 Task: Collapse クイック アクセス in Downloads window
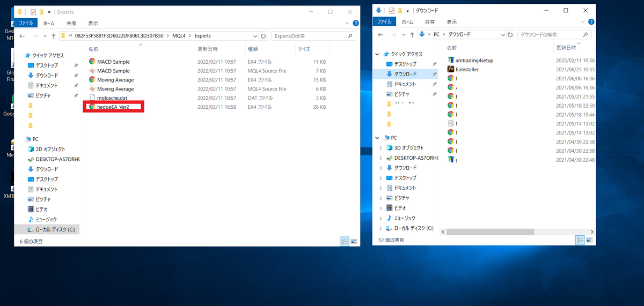pos(378,54)
